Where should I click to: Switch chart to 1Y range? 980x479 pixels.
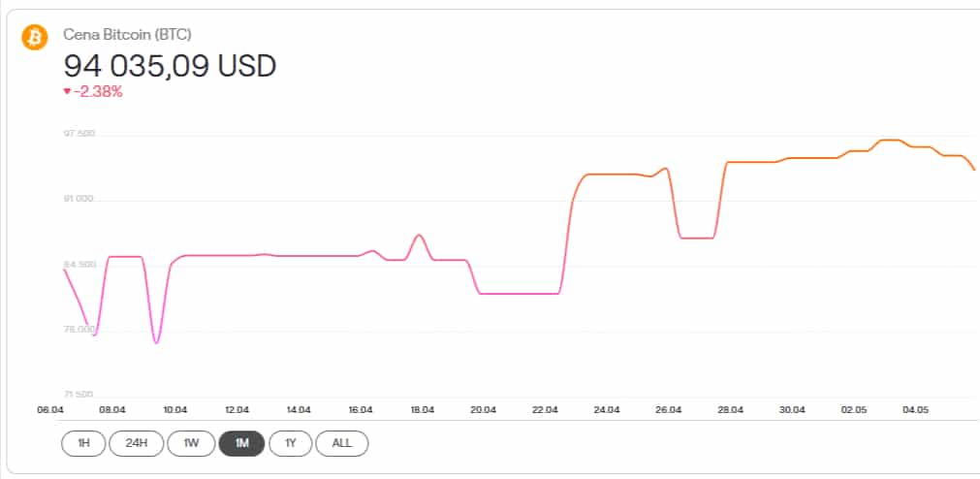290,443
